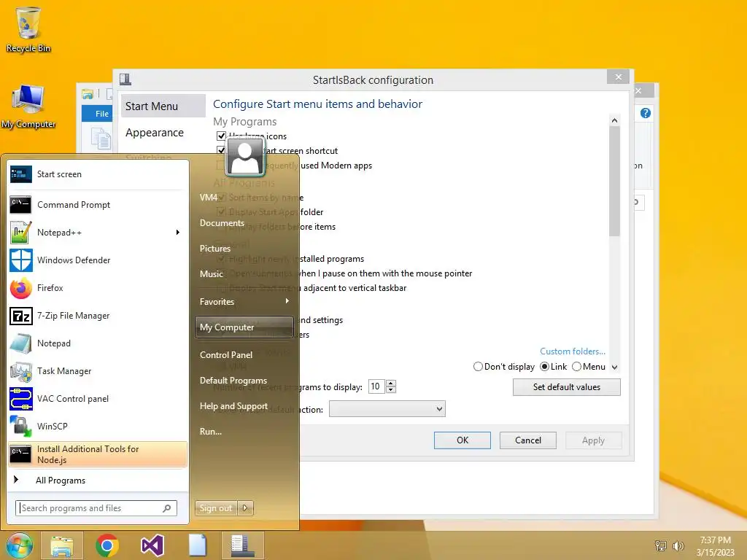Click StartIsBack title bar icon
This screenshot has height=560, width=747.
pyautogui.click(x=125, y=79)
